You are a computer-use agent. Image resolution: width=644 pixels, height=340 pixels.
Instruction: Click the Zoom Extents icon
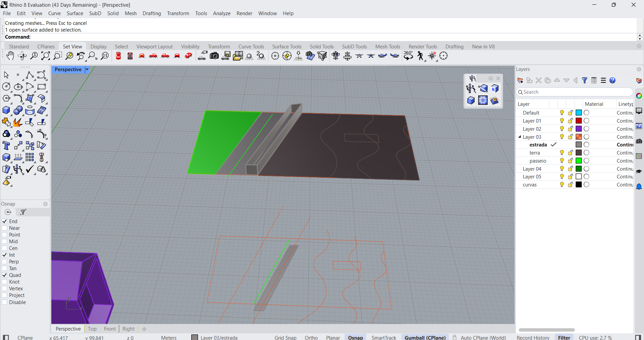point(45,56)
